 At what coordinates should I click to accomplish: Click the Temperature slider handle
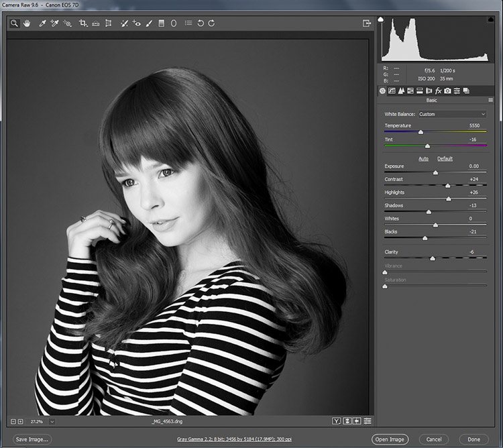coord(421,132)
